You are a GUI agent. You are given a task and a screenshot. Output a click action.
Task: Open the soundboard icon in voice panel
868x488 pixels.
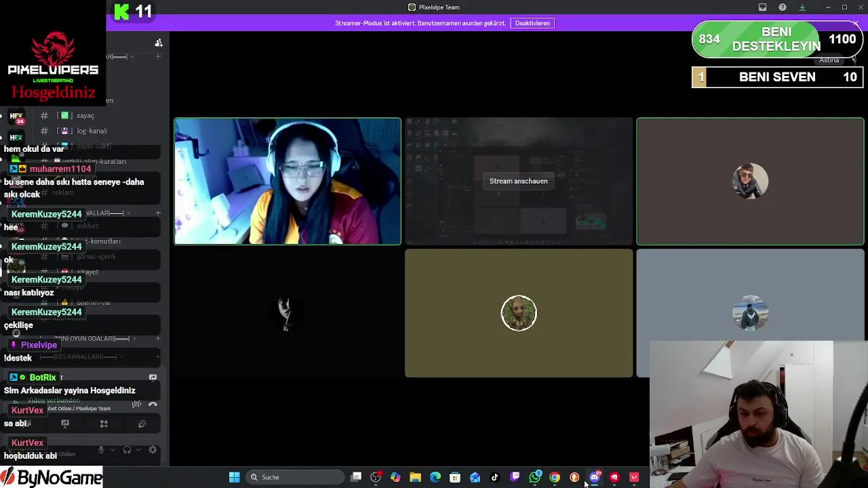coord(142,424)
